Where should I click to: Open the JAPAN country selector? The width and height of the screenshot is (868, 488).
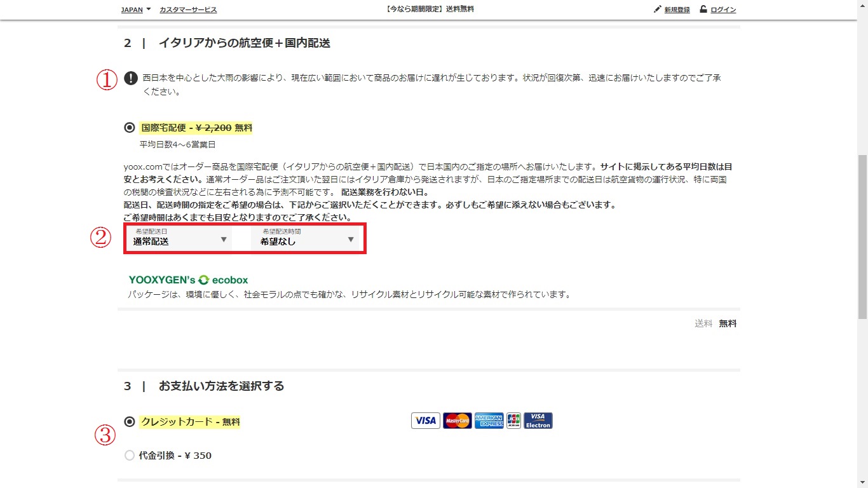click(x=136, y=10)
